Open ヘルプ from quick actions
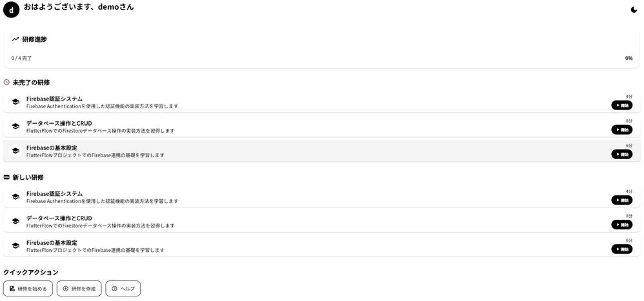The image size is (644, 301). [x=123, y=289]
